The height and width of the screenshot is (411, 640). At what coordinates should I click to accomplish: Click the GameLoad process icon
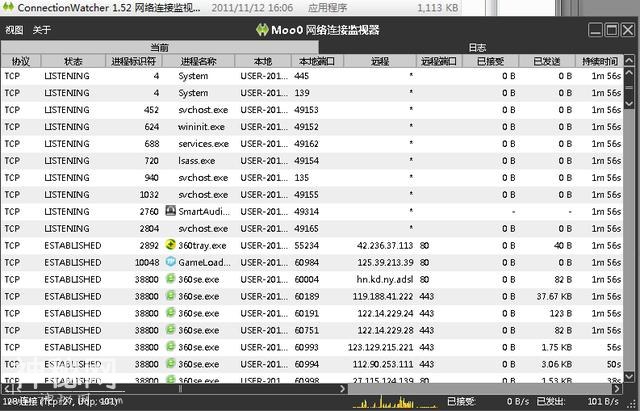(171, 262)
